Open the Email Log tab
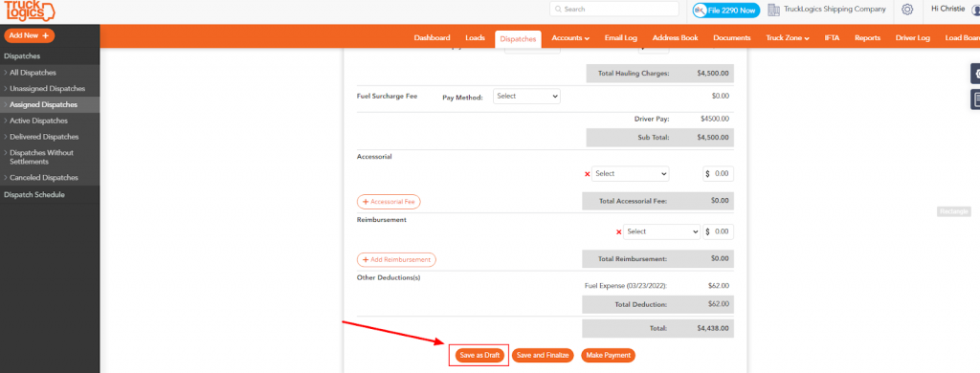Viewport: 980px width, 373px height. (x=620, y=38)
